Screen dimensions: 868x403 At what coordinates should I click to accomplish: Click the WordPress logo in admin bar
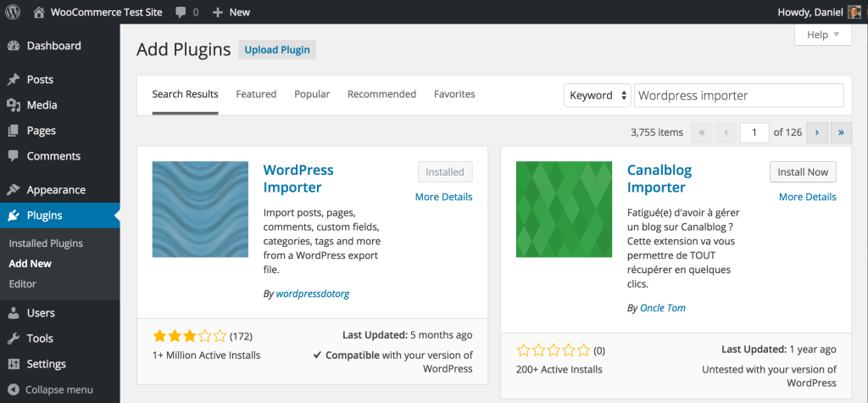(x=13, y=12)
